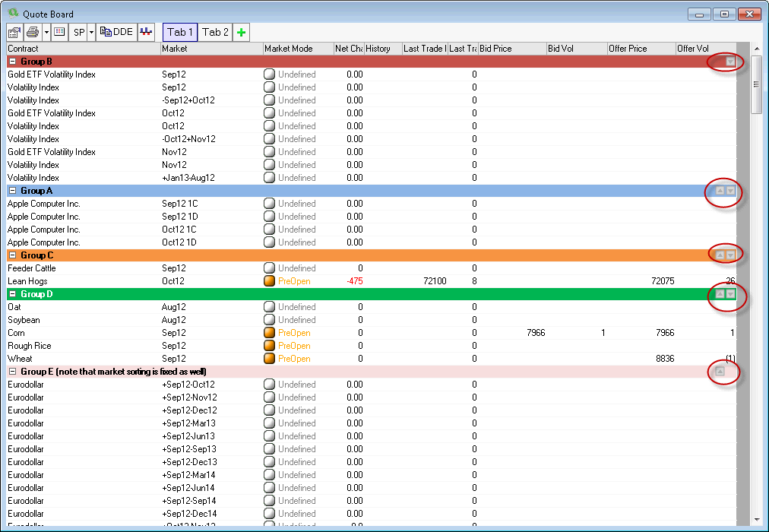Click the column layout grid icon
The height and width of the screenshot is (532, 769).
[x=59, y=32]
